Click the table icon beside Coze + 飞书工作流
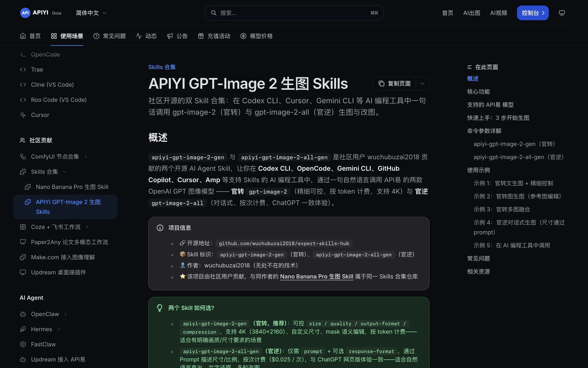The width and height of the screenshot is (588, 368). [x=23, y=227]
